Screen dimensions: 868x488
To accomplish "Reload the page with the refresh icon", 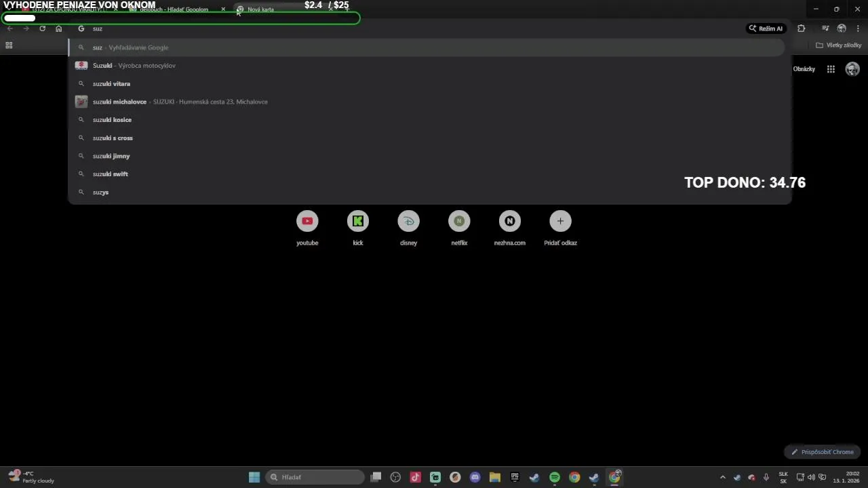I will (42, 28).
